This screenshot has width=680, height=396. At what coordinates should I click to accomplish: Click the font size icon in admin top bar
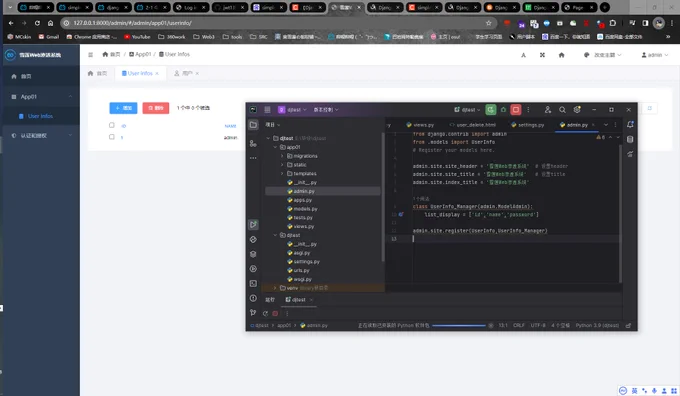[x=523, y=55]
